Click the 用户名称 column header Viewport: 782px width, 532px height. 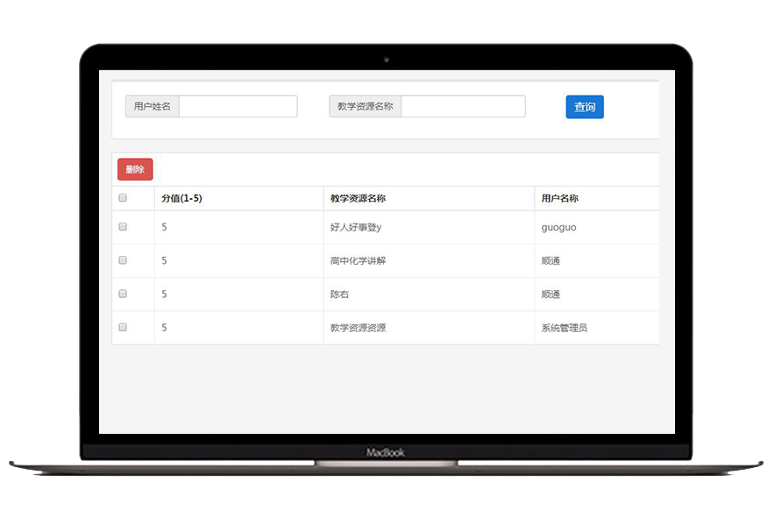coord(559,199)
